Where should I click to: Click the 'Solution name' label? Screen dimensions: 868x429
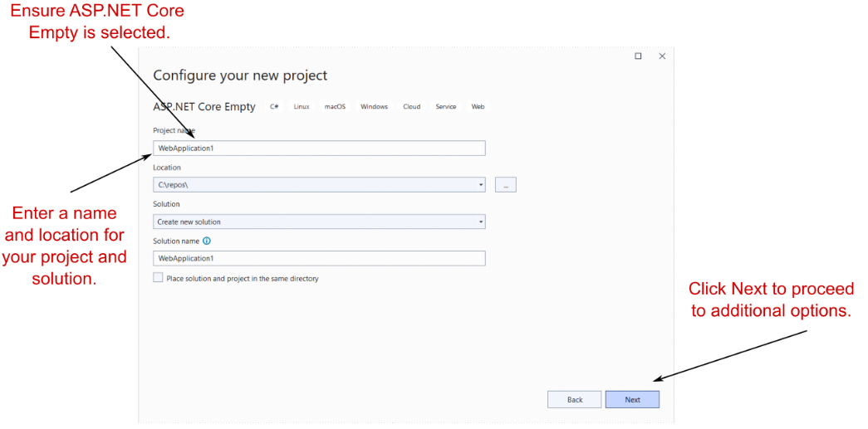[176, 241]
